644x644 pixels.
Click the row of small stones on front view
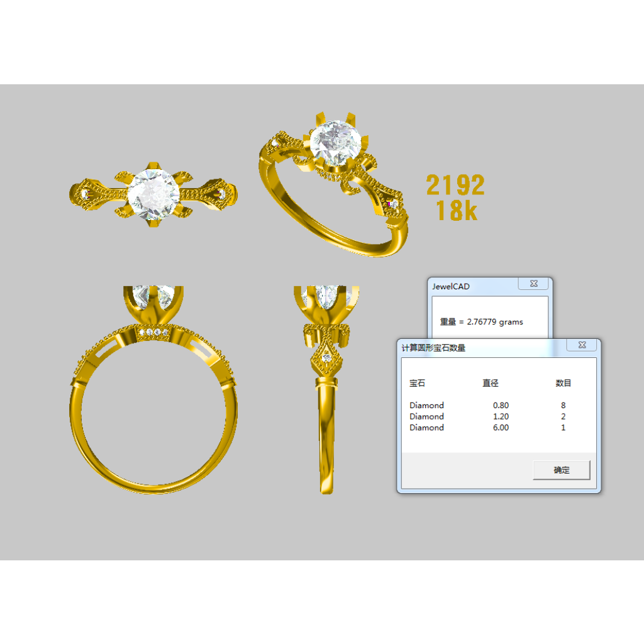[153, 331]
